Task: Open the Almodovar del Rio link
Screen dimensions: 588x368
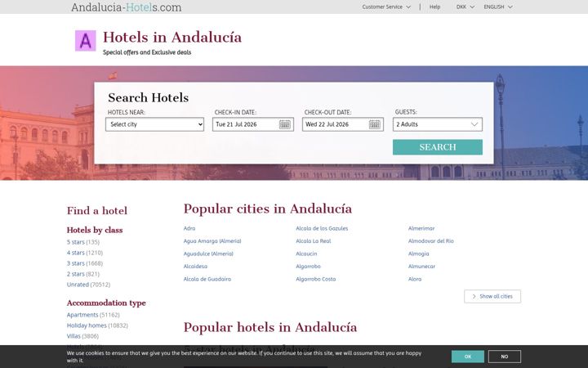Action: (x=431, y=241)
